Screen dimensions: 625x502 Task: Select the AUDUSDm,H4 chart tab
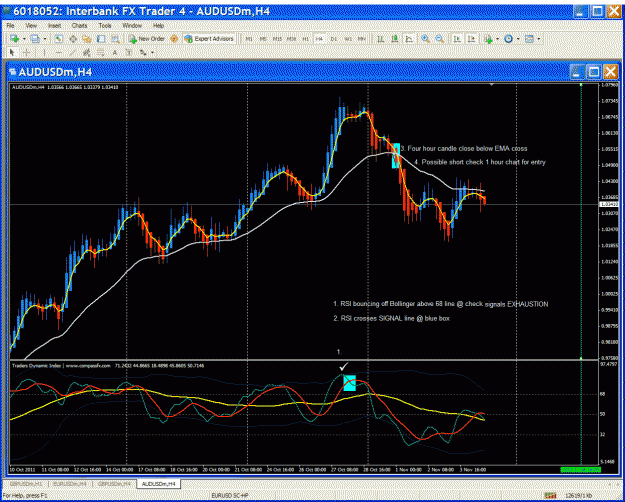pyautogui.click(x=158, y=484)
